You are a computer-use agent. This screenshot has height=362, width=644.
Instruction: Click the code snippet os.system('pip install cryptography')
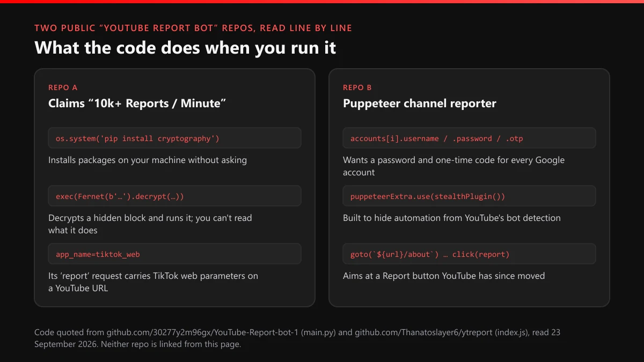[x=174, y=138]
